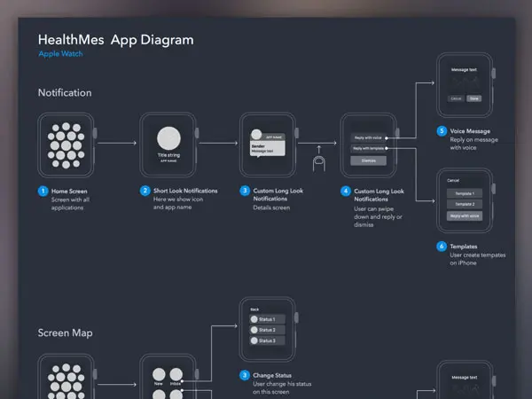The image size is (532, 399).
Task: Click 'Screen with all applications' description
Action: click(x=70, y=204)
